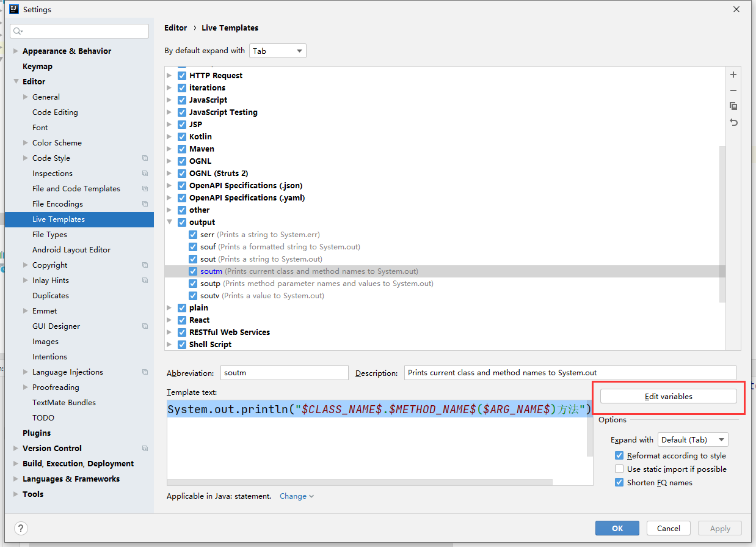
Task: Enable Use static import if possible
Action: (619, 469)
